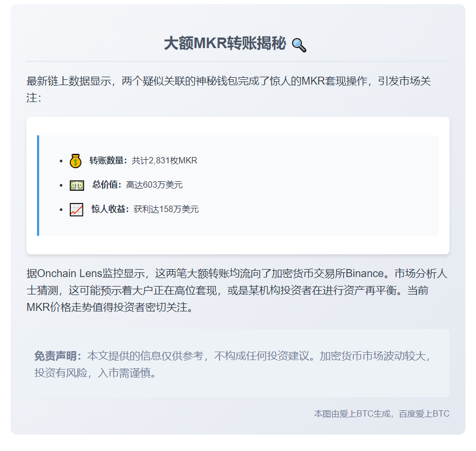
Task: Click the rising chart icon beside 惊人收益
Action: click(x=77, y=209)
